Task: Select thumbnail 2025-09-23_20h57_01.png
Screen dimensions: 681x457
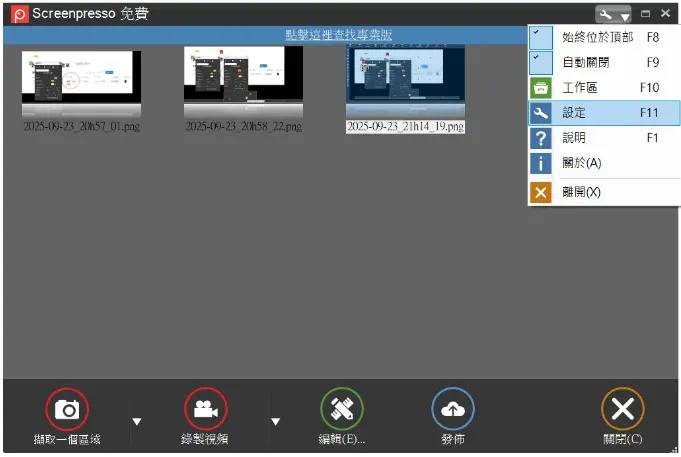Action: coord(81,84)
